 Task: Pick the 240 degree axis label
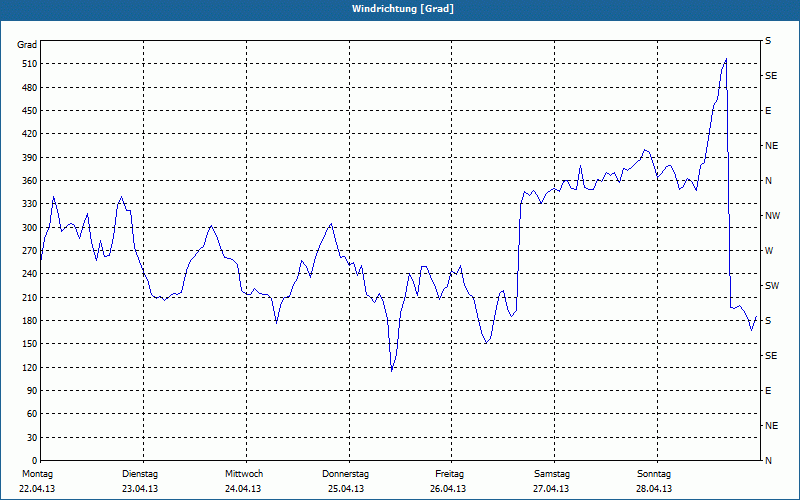pyautogui.click(x=30, y=273)
